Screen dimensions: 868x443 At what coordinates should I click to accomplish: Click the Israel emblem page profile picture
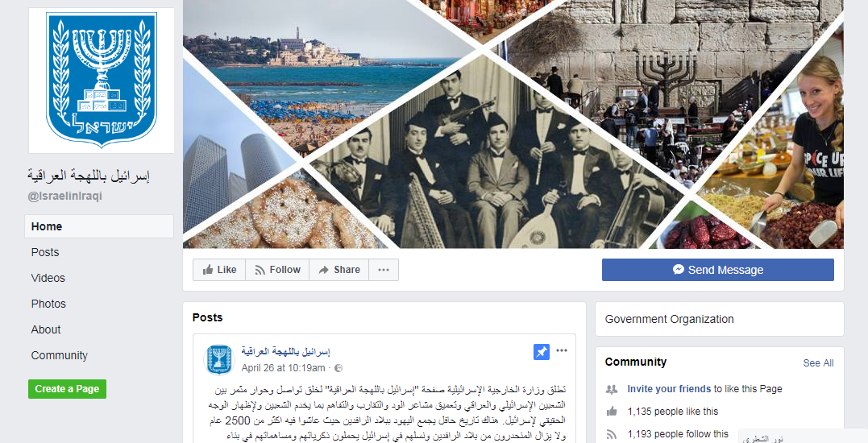(x=102, y=81)
